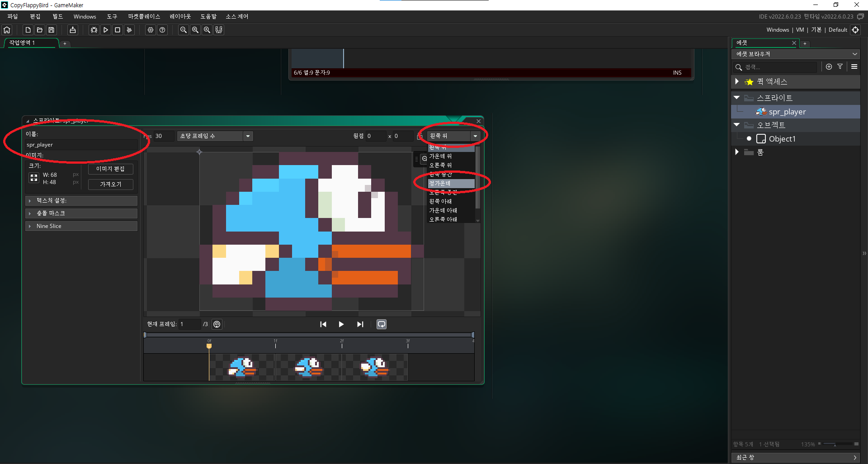Image resolution: width=868 pixels, height=464 pixels.
Task: Save the project with the disk icon
Action: coord(52,30)
